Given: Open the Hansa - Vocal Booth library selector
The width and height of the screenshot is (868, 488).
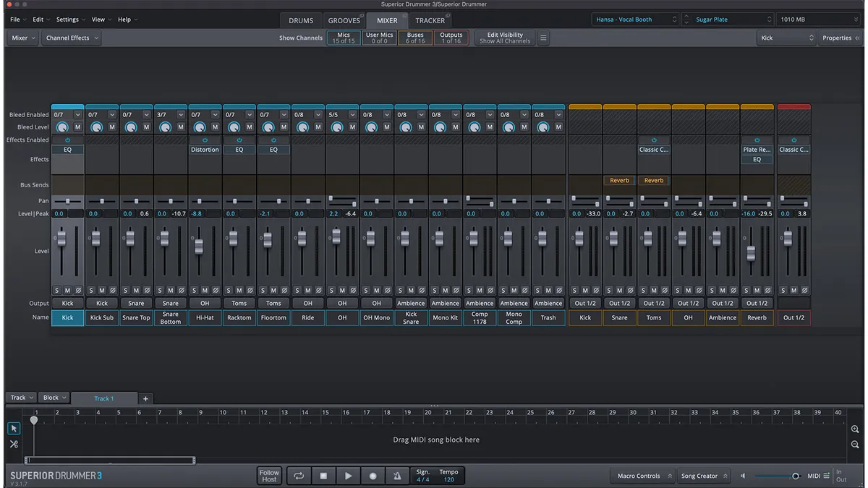Looking at the screenshot, I should pyautogui.click(x=636, y=20).
